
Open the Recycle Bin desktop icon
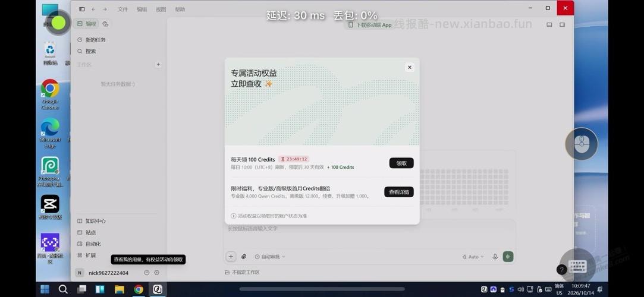click(50, 53)
